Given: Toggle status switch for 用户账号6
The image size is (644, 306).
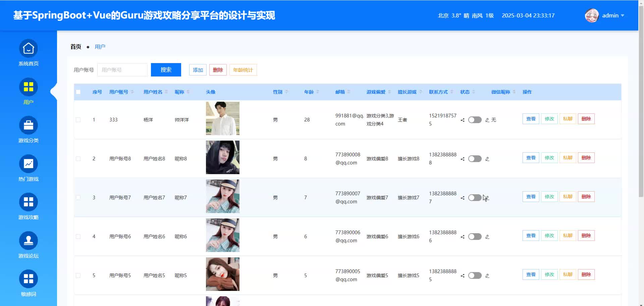Looking at the screenshot, I should coord(475,237).
